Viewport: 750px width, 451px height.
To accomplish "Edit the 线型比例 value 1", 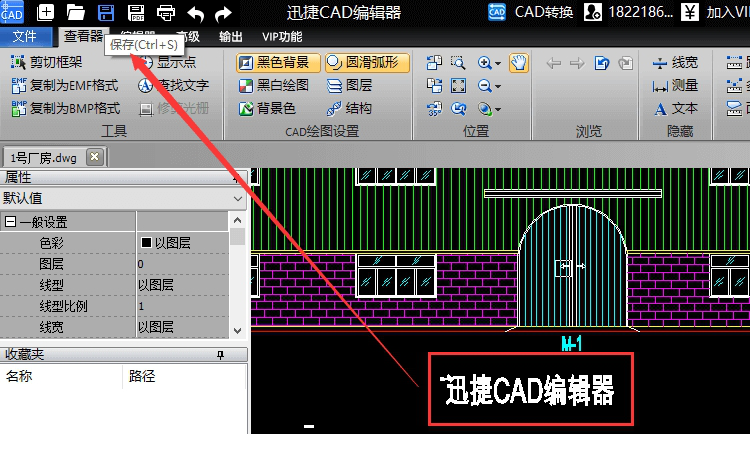I will pos(183,306).
